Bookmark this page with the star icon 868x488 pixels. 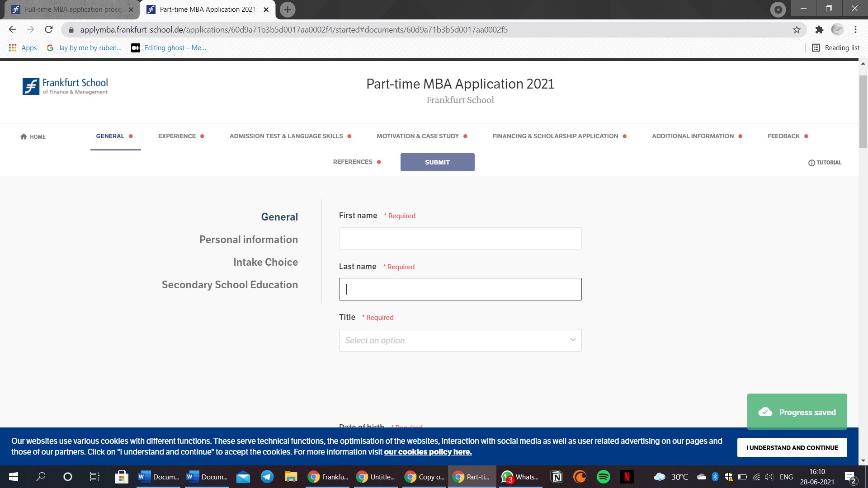796,29
